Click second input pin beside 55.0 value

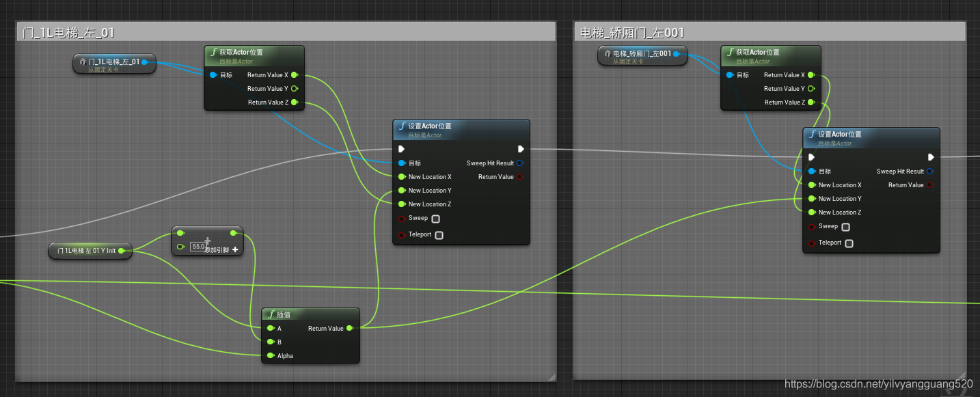click(x=180, y=247)
